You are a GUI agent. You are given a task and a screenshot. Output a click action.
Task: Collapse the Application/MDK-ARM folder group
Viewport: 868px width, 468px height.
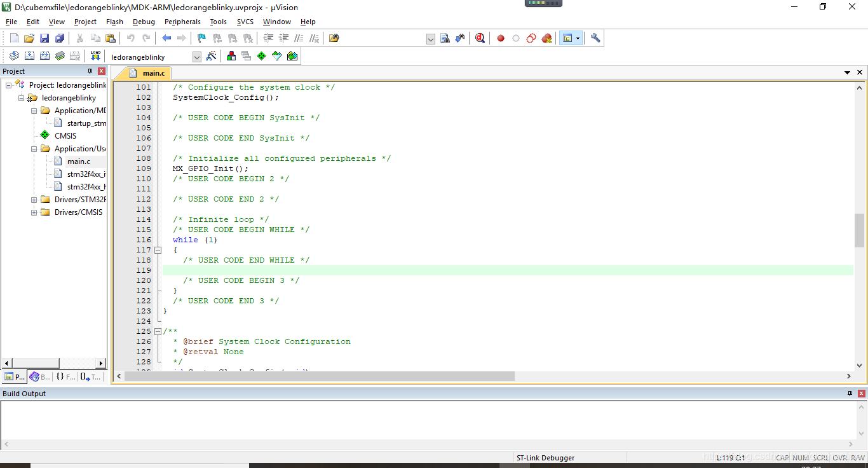coord(34,111)
